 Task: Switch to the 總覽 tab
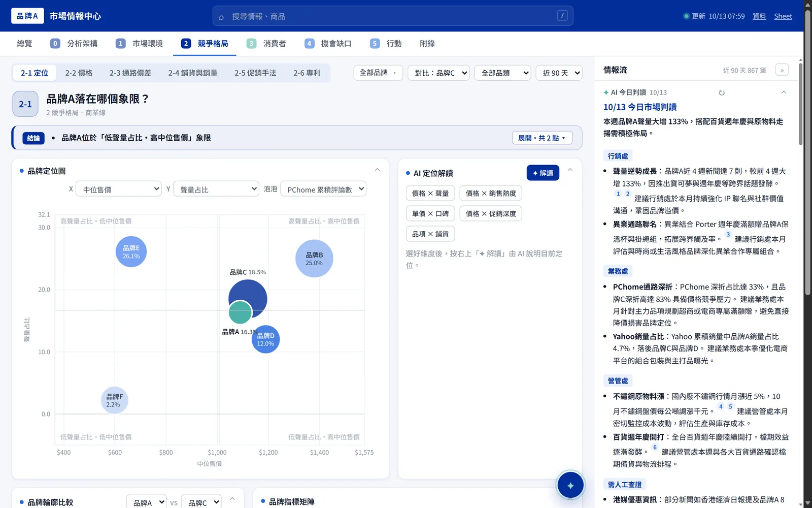pyautogui.click(x=24, y=44)
